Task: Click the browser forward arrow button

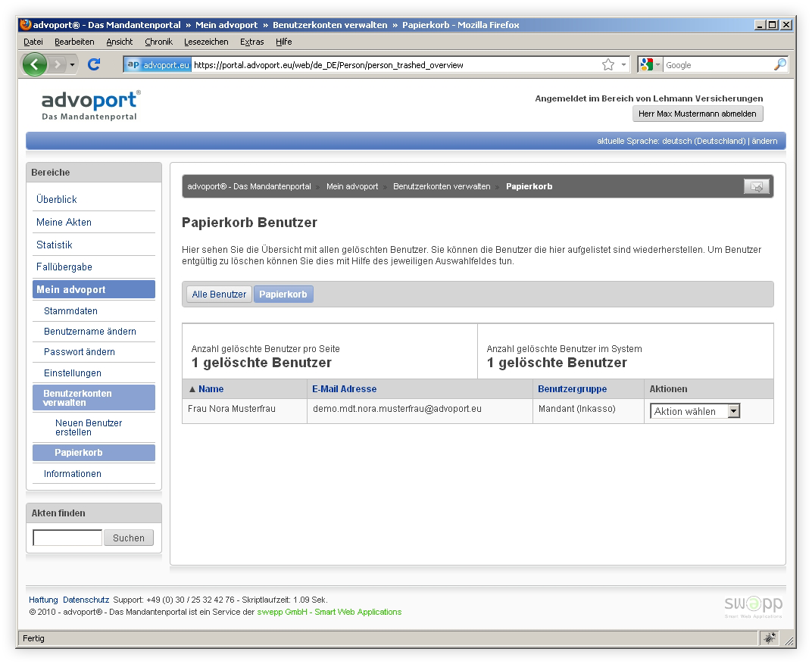Action: point(58,64)
